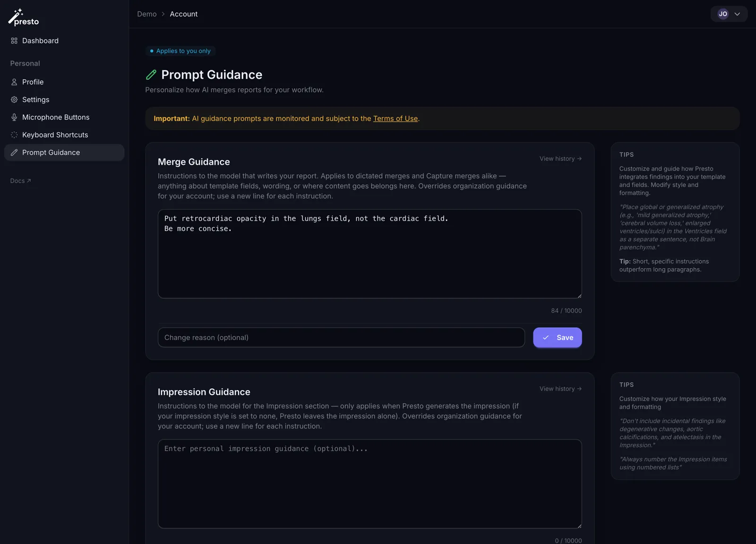Click the personal impression guidance text area

pyautogui.click(x=369, y=484)
